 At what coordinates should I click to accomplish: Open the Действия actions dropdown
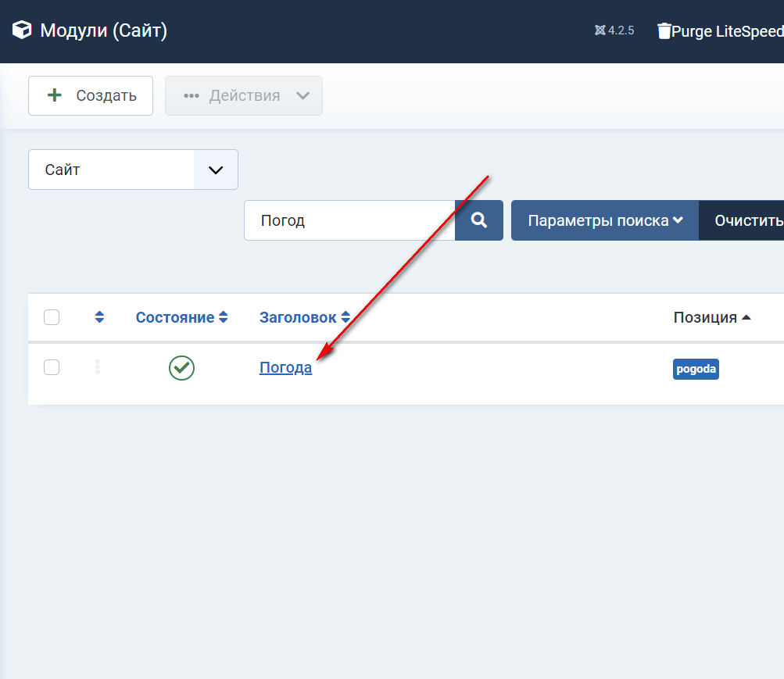coord(244,96)
